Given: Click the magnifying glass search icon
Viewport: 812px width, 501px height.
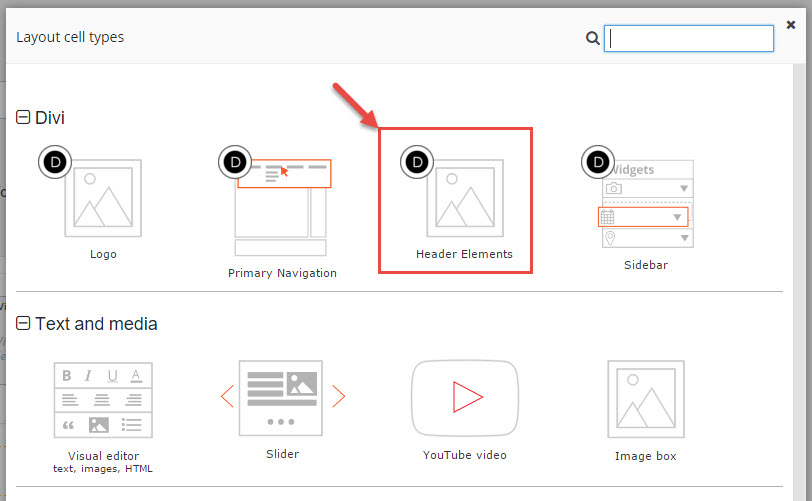Looking at the screenshot, I should pyautogui.click(x=592, y=38).
